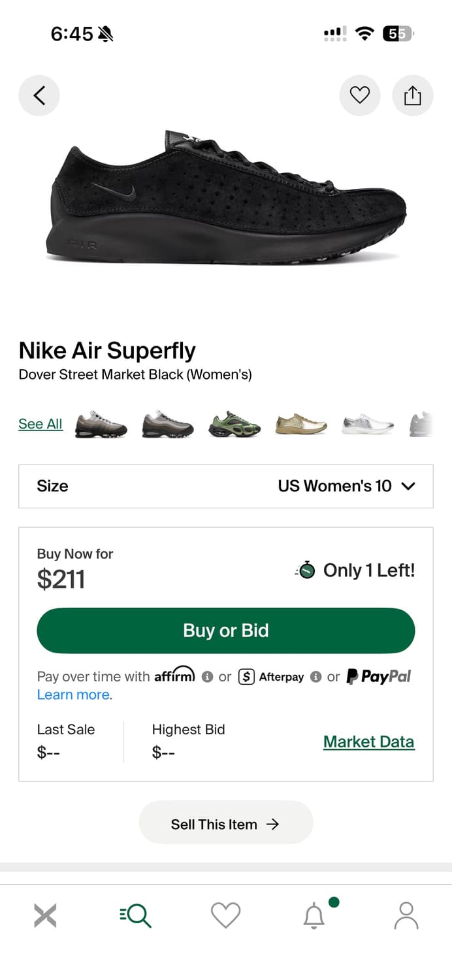Favorite this shoe with the top heart icon
The width and height of the screenshot is (452, 980).
click(360, 96)
